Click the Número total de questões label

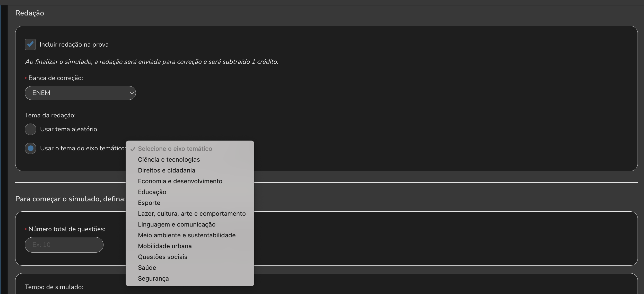point(67,229)
